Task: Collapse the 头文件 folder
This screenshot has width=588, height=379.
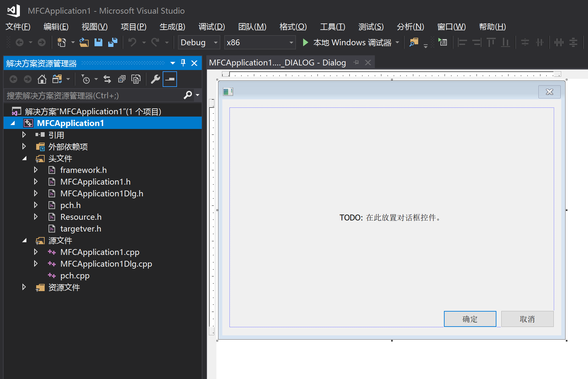Action: 24,158
